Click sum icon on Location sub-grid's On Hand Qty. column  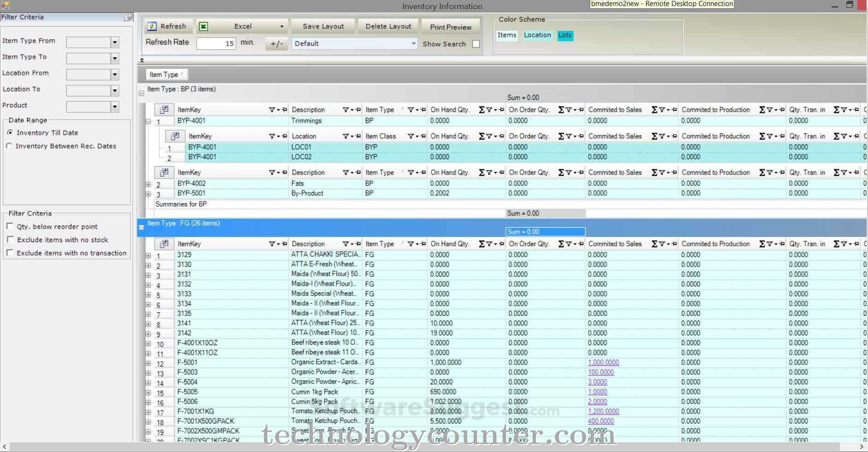481,136
